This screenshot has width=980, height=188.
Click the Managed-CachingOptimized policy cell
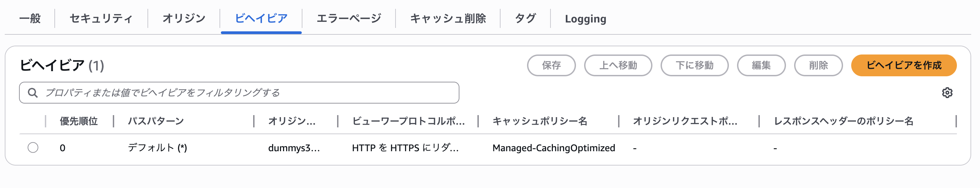pyautogui.click(x=554, y=148)
